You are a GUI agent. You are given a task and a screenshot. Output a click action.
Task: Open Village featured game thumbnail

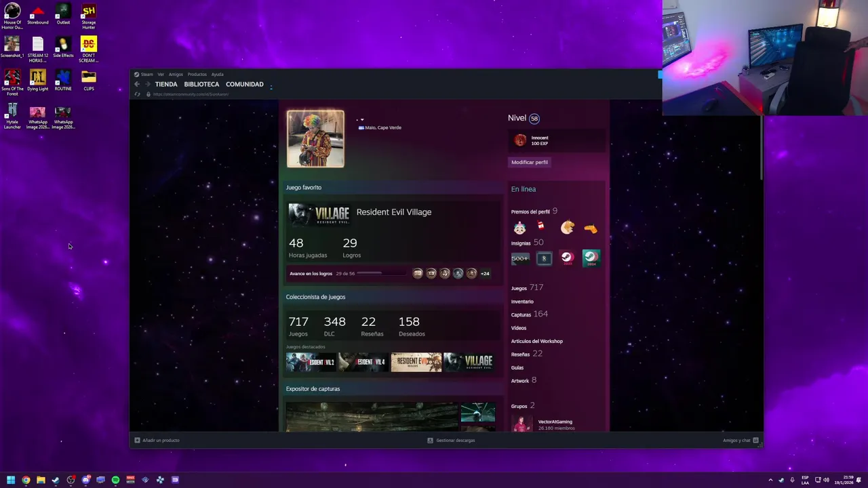coord(468,362)
